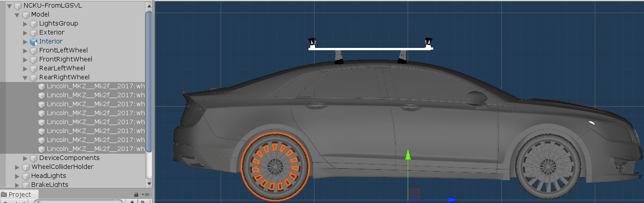Screen dimensions: 644x203
Task: Click the HeadLights cube icon
Action: coord(26,176)
